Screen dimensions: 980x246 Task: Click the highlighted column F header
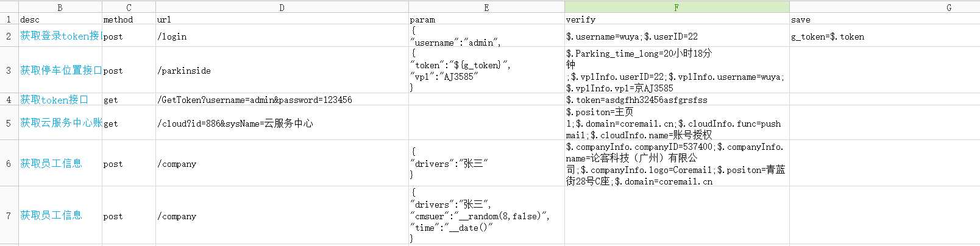tap(676, 7)
